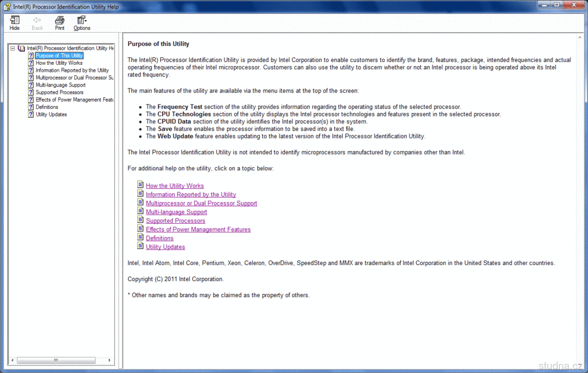The image size is (588, 373).
Task: Select 'Definitions' tree topic
Action: click(47, 107)
